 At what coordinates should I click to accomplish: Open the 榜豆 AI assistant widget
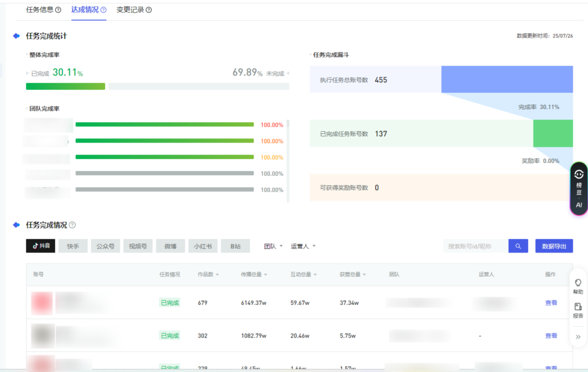pos(579,188)
